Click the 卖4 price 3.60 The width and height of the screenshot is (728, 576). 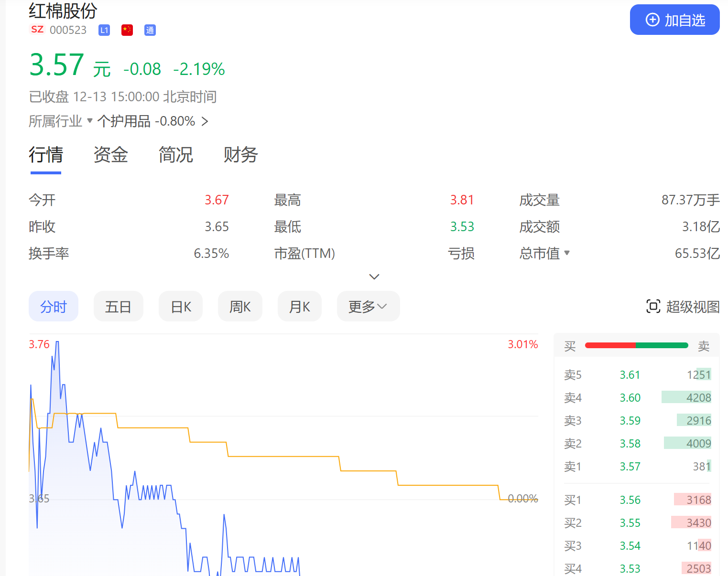coord(630,398)
